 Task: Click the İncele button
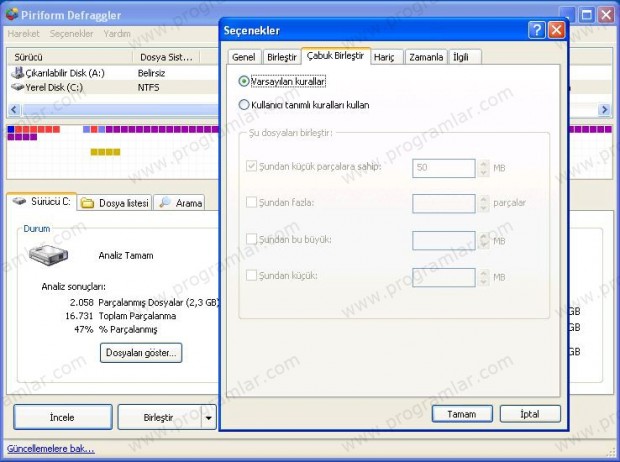62,417
